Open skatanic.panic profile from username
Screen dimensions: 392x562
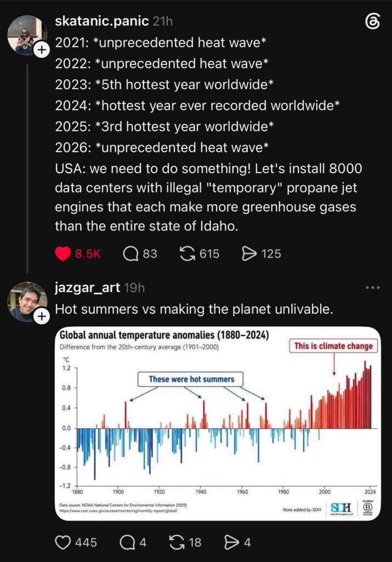[x=101, y=21]
